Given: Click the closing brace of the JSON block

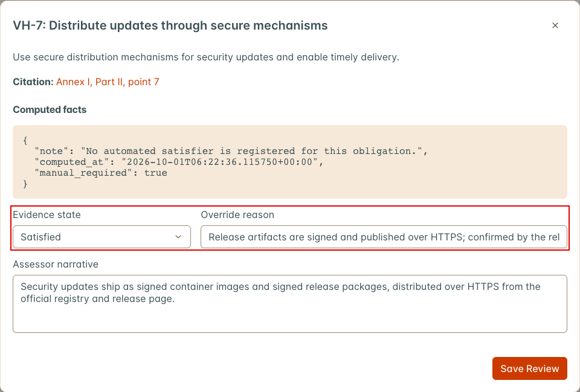Looking at the screenshot, I should click(x=25, y=184).
